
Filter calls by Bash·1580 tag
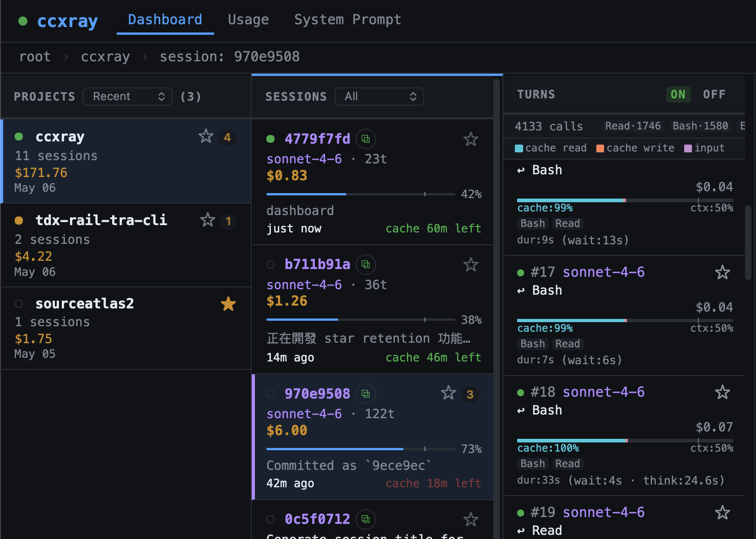coord(700,126)
